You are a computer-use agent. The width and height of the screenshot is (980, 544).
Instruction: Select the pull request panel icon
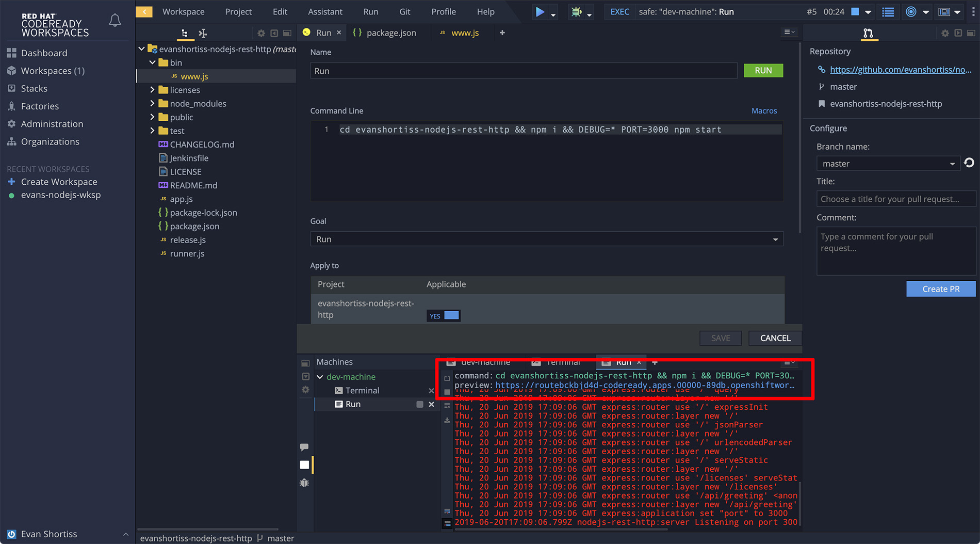(x=869, y=33)
